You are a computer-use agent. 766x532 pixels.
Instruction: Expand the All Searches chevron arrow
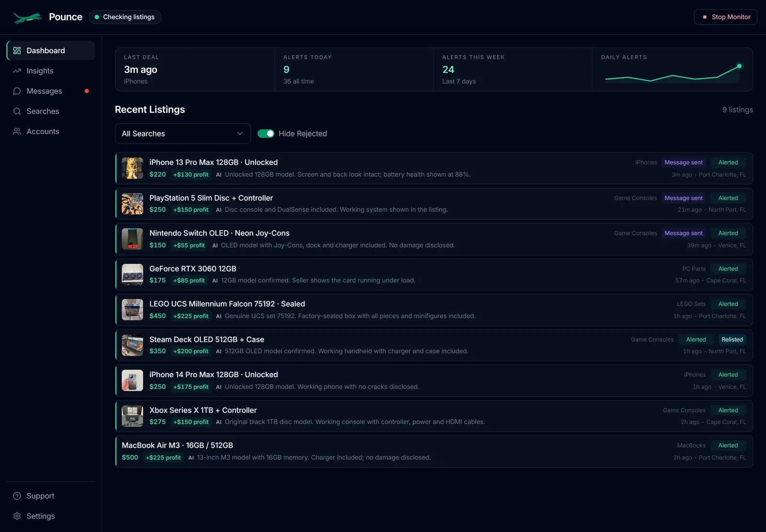point(240,134)
